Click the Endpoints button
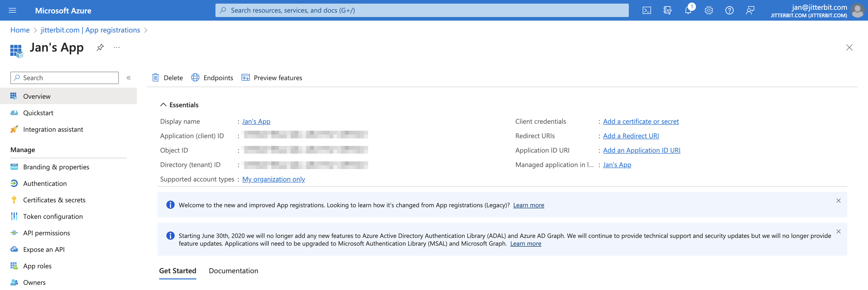This screenshot has height=290, width=868. (x=212, y=77)
